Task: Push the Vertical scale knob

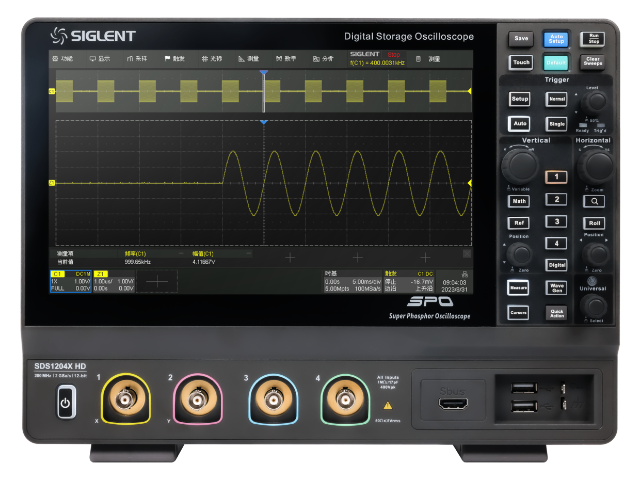Action: [x=520, y=164]
